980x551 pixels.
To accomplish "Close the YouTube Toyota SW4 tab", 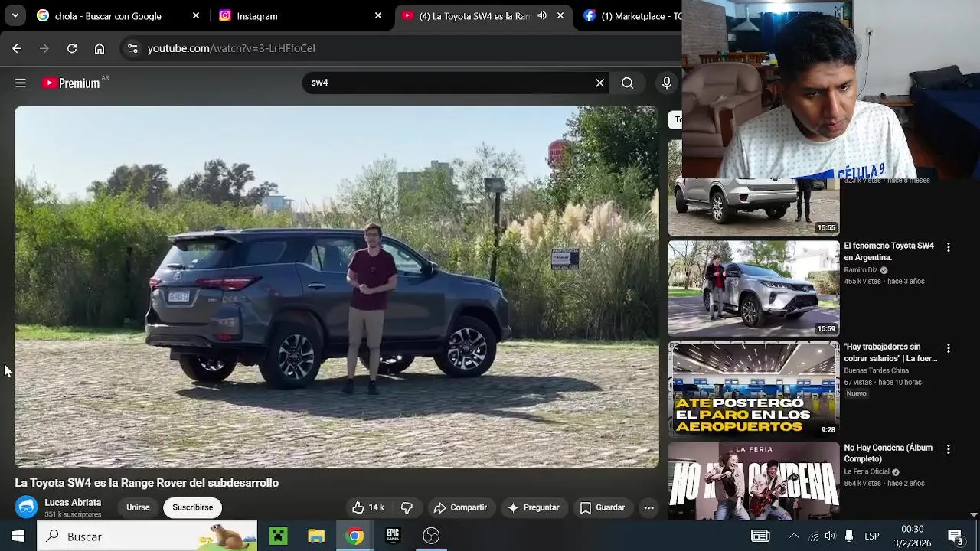I will (560, 15).
